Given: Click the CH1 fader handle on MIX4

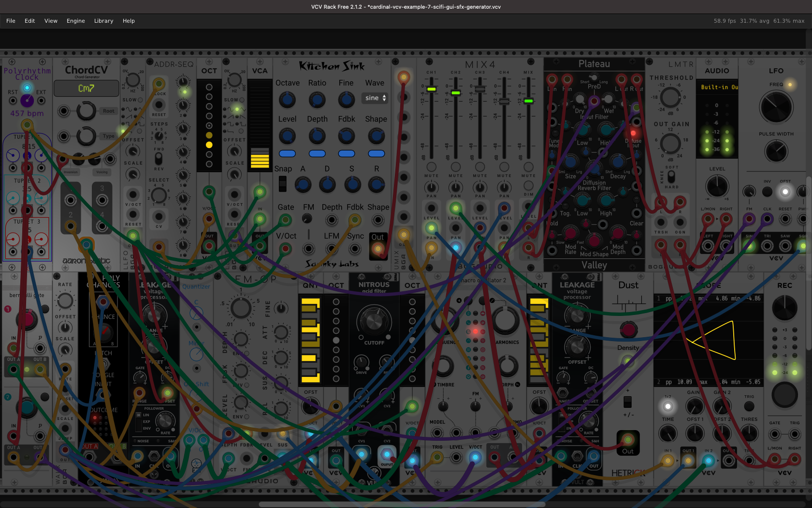Looking at the screenshot, I should (x=432, y=89).
